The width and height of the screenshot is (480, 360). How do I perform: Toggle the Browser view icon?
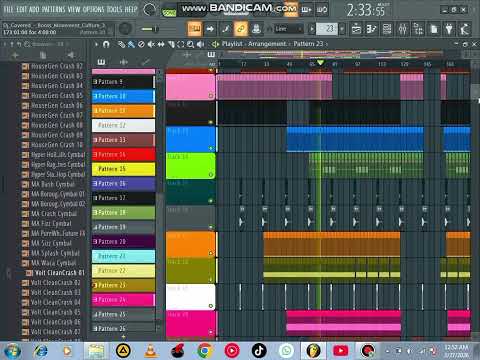[x=418, y=29]
